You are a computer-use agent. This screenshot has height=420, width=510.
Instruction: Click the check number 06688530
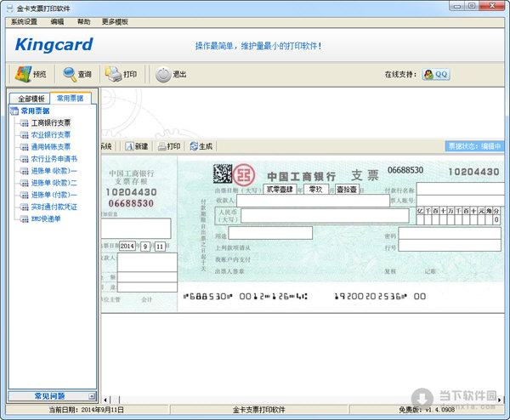405,170
